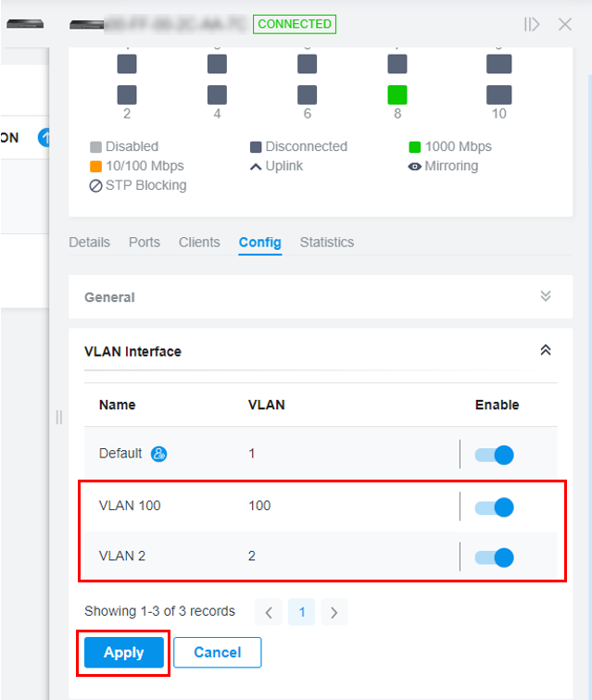Viewport: 592px width, 700px height.
Task: Click the port icon above port 2
Action: click(x=127, y=64)
